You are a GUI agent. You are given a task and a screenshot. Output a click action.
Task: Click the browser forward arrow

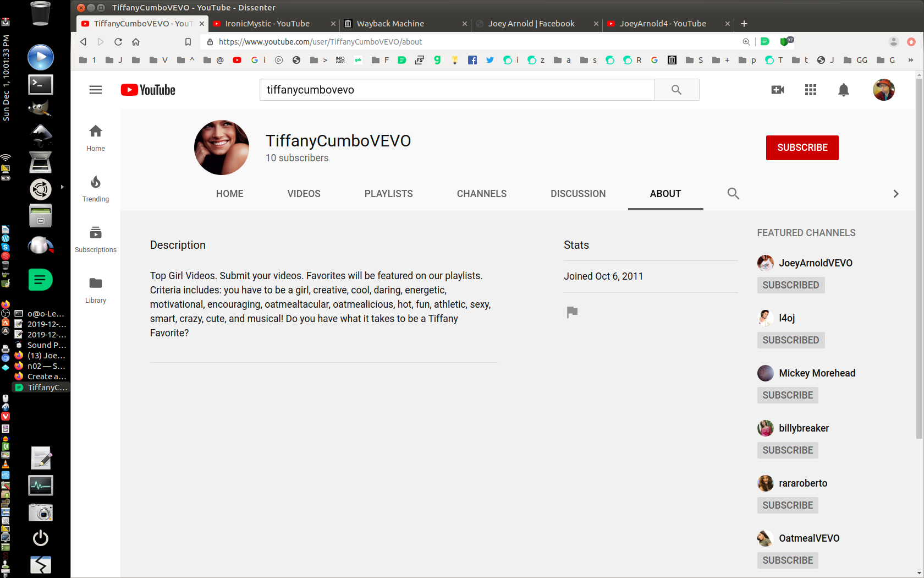(101, 42)
